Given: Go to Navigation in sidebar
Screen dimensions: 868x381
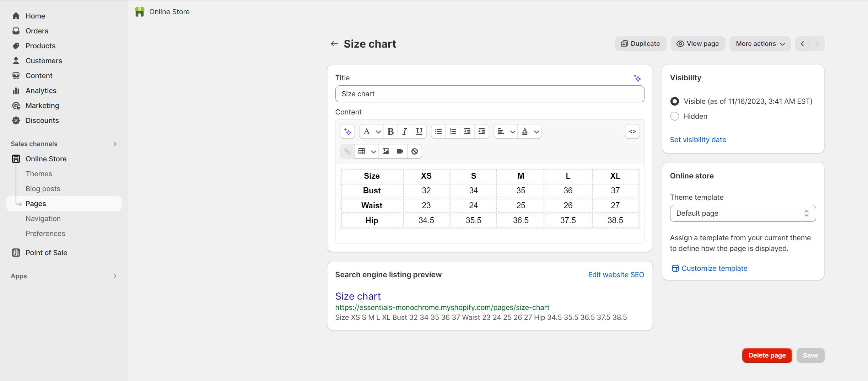Looking at the screenshot, I should click(43, 219).
